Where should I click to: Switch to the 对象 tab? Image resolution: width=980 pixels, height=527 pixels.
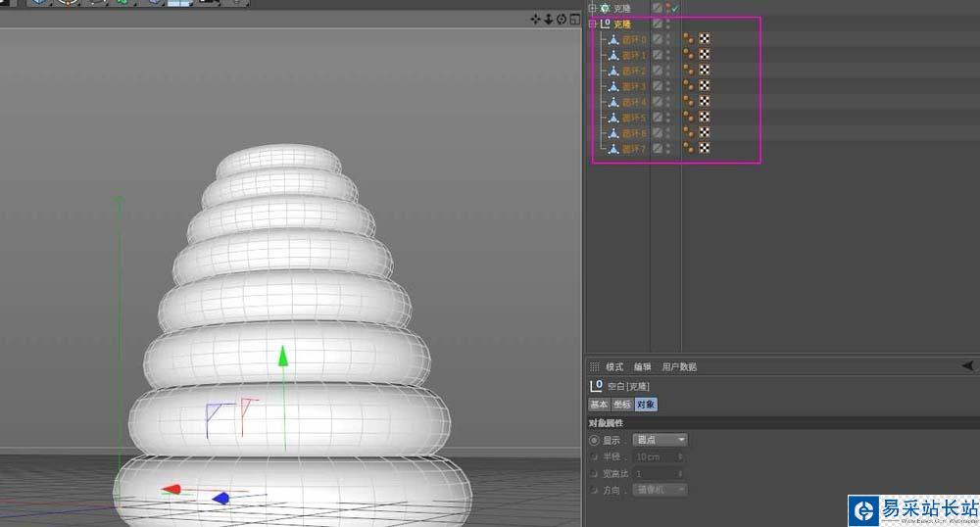[646, 404]
